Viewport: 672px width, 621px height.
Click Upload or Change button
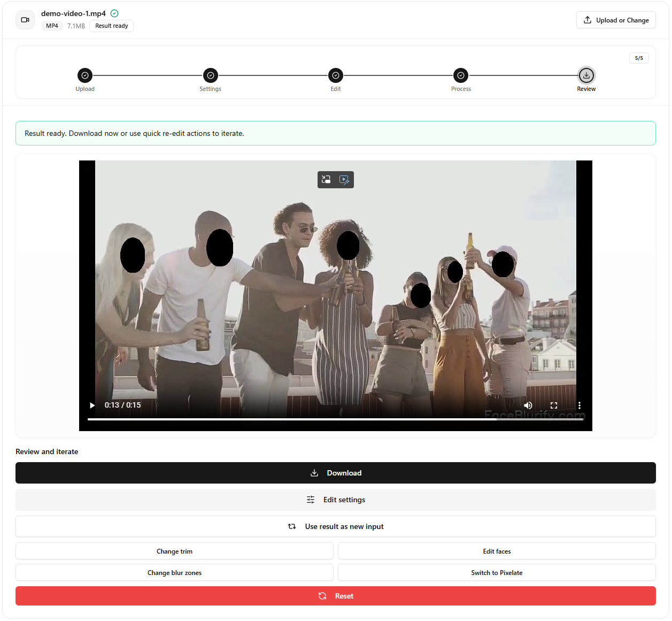616,20
